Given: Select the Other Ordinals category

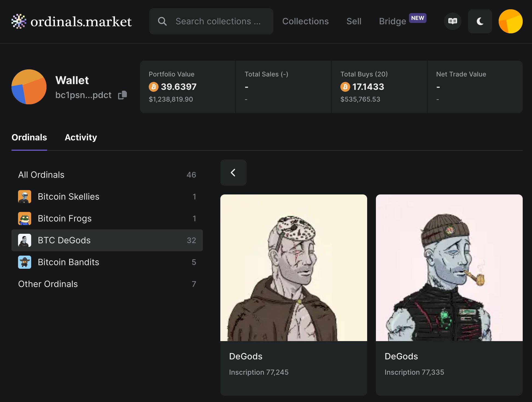Looking at the screenshot, I should tap(48, 284).
